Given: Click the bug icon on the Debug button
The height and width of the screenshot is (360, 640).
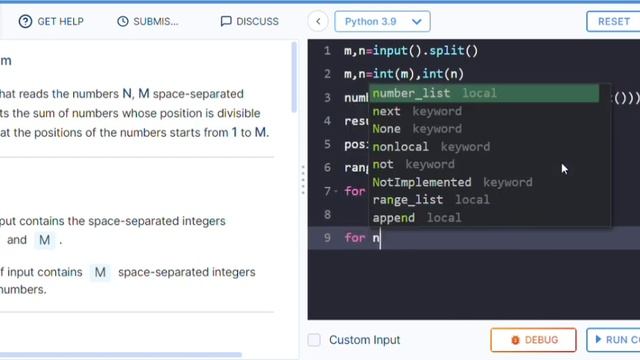Looking at the screenshot, I should click(x=515, y=340).
